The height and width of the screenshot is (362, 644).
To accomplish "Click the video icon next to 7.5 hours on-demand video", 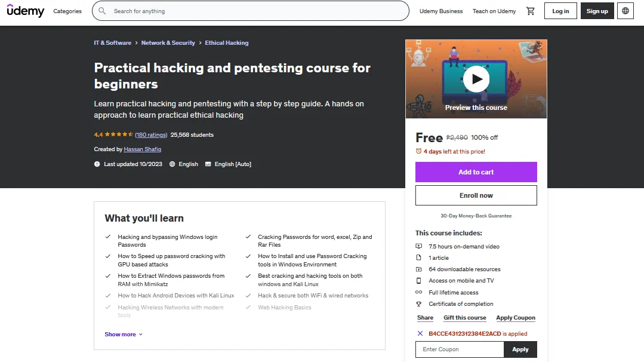I will [418, 246].
